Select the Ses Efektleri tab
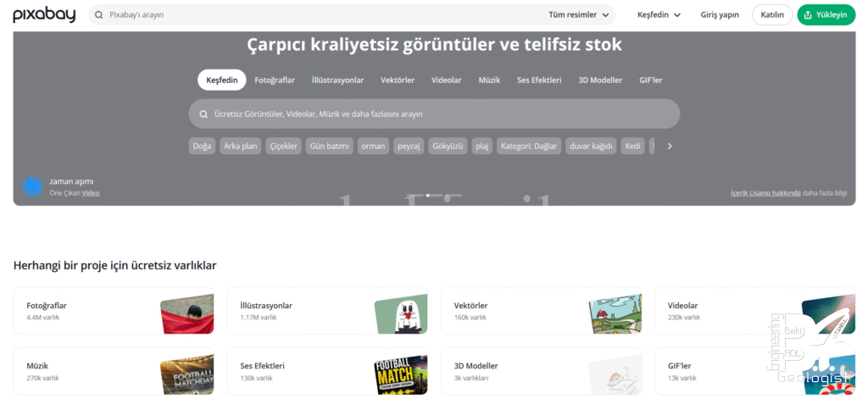Viewport: 868px width, 404px height. click(539, 80)
